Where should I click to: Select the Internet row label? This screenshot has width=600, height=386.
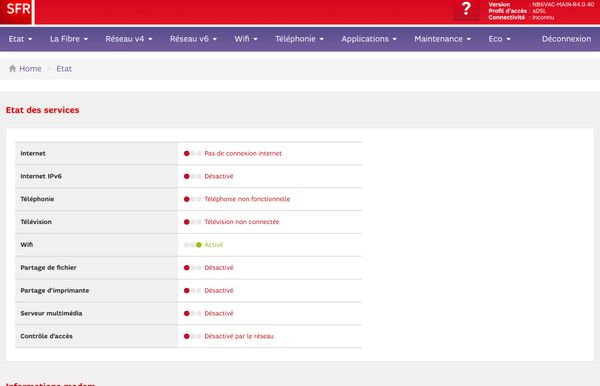click(33, 153)
